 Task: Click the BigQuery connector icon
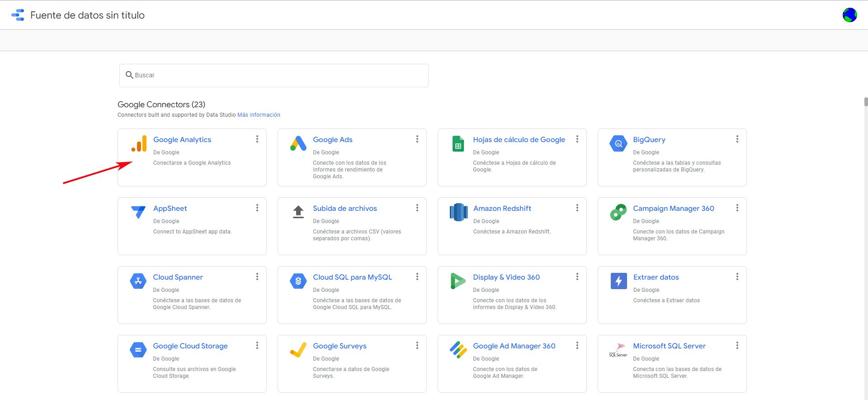point(618,143)
